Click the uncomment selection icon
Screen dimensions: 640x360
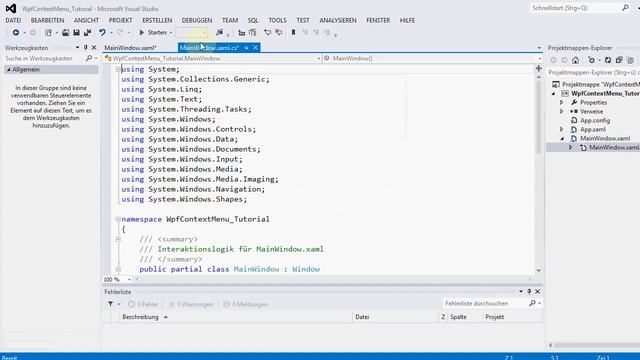click(279, 32)
